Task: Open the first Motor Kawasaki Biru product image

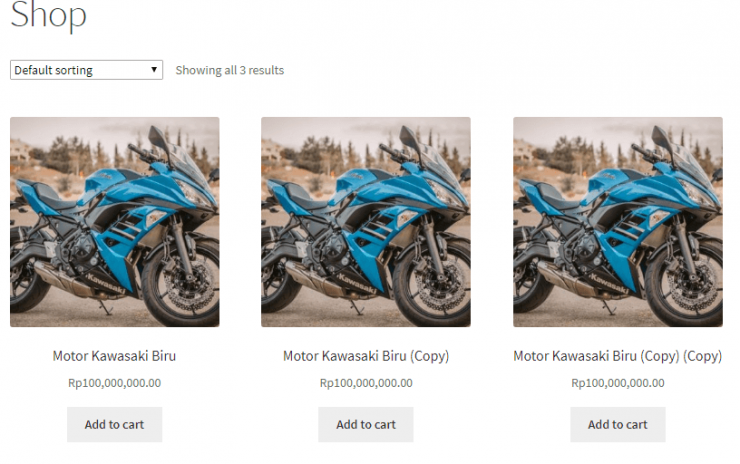Action: pyautogui.click(x=115, y=222)
